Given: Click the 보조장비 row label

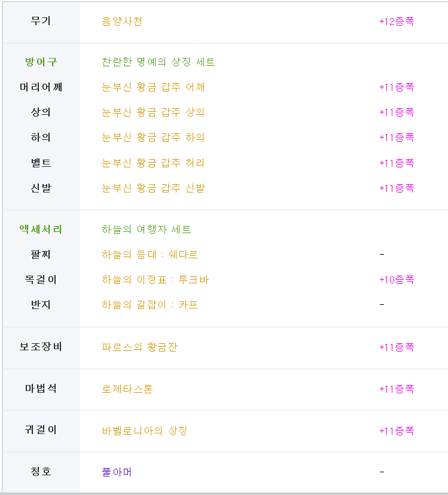Looking at the screenshot, I should coord(41,347).
